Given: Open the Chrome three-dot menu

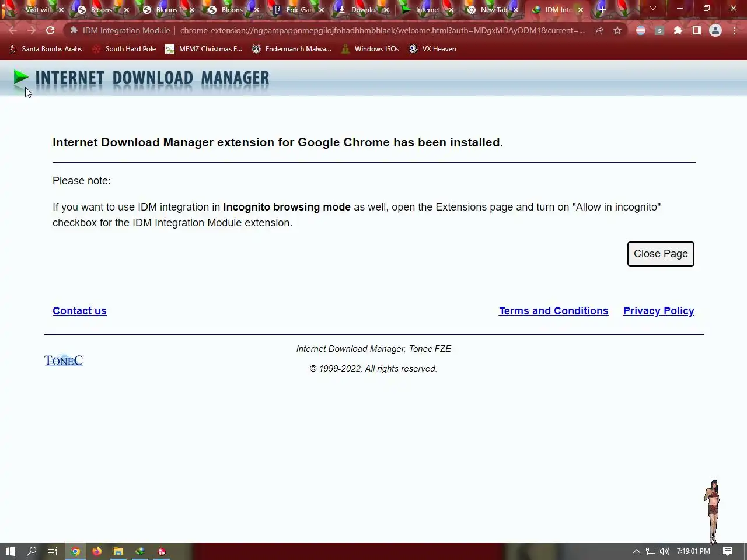Looking at the screenshot, I should [x=734, y=30].
